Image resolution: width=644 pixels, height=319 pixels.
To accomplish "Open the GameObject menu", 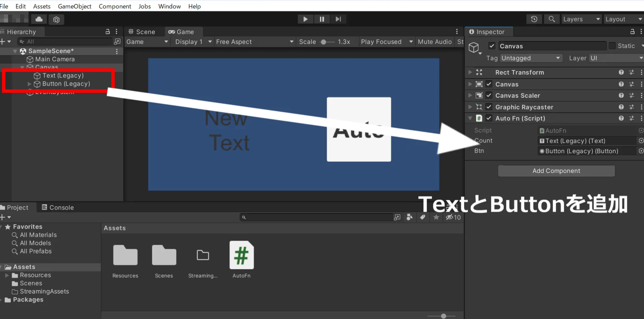I will pyautogui.click(x=74, y=6).
